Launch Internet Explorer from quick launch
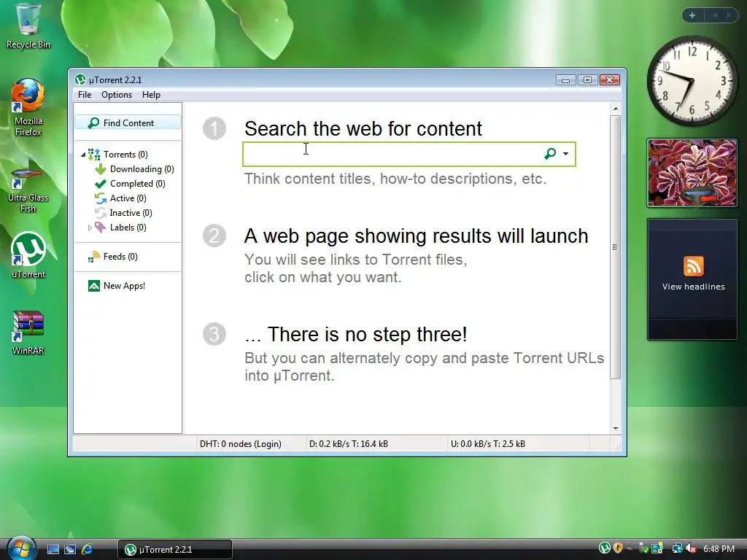The width and height of the screenshot is (747, 560). (88, 550)
